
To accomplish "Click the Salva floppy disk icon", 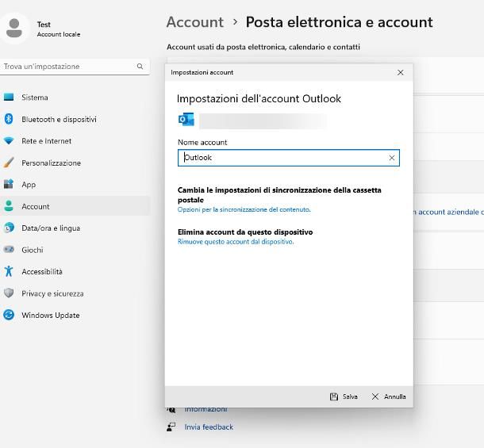I will coord(334,396).
